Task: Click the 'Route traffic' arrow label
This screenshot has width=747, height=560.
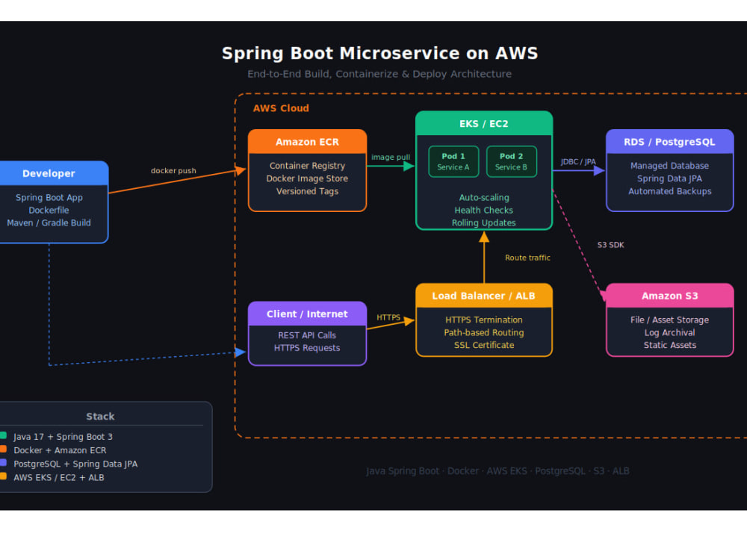Action: pyautogui.click(x=527, y=258)
